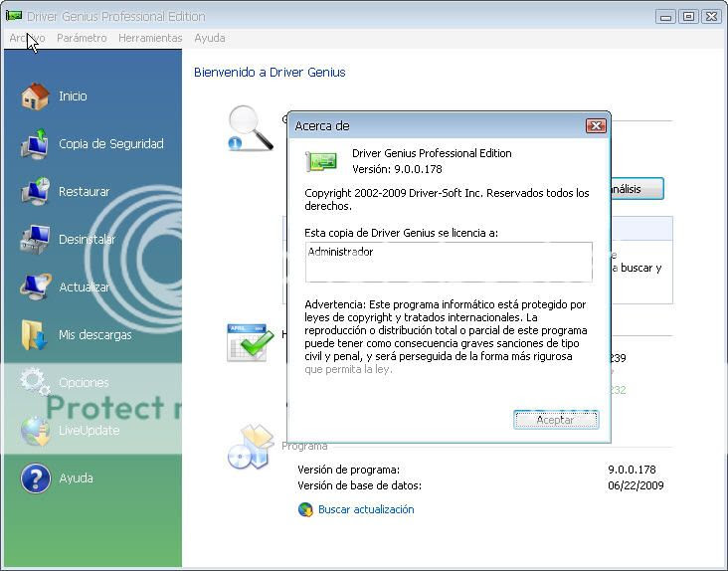Image resolution: width=728 pixels, height=571 pixels.
Task: Open the Parámetro menu
Action: coord(82,38)
